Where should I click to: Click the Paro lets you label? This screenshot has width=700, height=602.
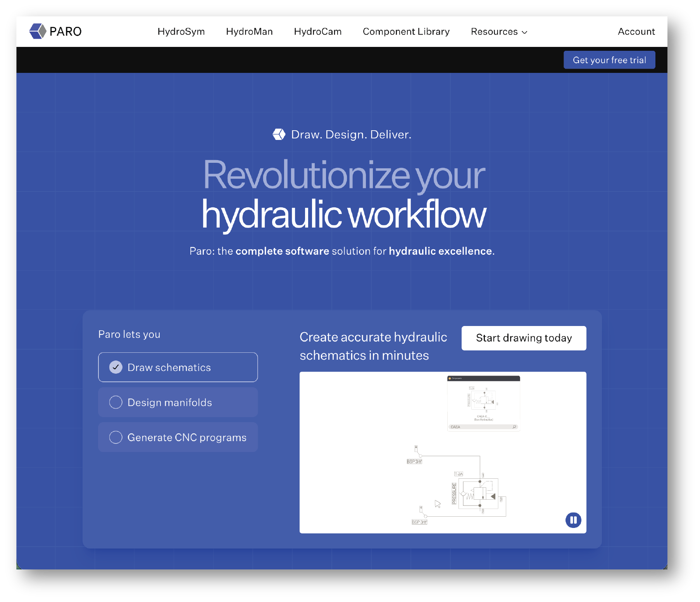pyautogui.click(x=129, y=334)
